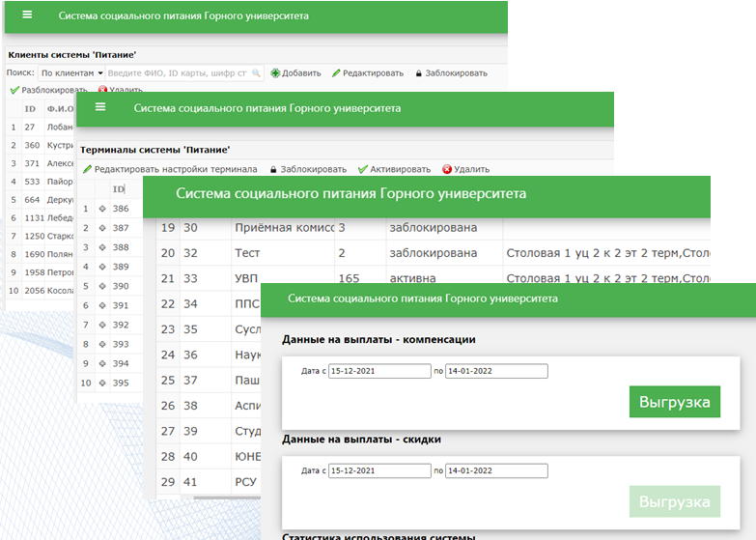Screen dimensions: 756x540
Task: Click Выгрузка button for compensation payouts
Action: pyautogui.click(x=674, y=402)
